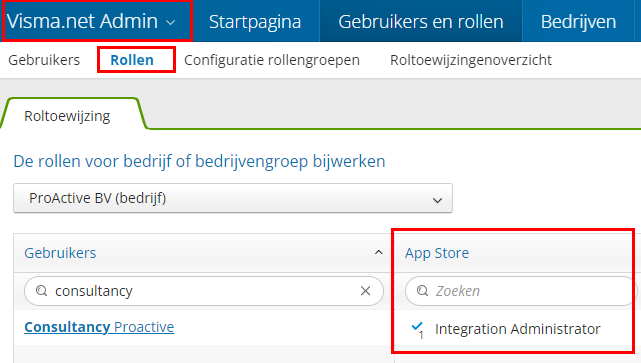Clear the consultancy search with X icon
The width and height of the screenshot is (641, 363).
pos(365,291)
